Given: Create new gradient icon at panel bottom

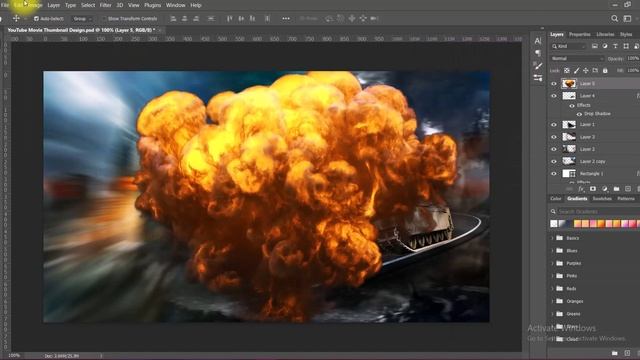Looking at the screenshot, I should pyautogui.click(x=627, y=353).
